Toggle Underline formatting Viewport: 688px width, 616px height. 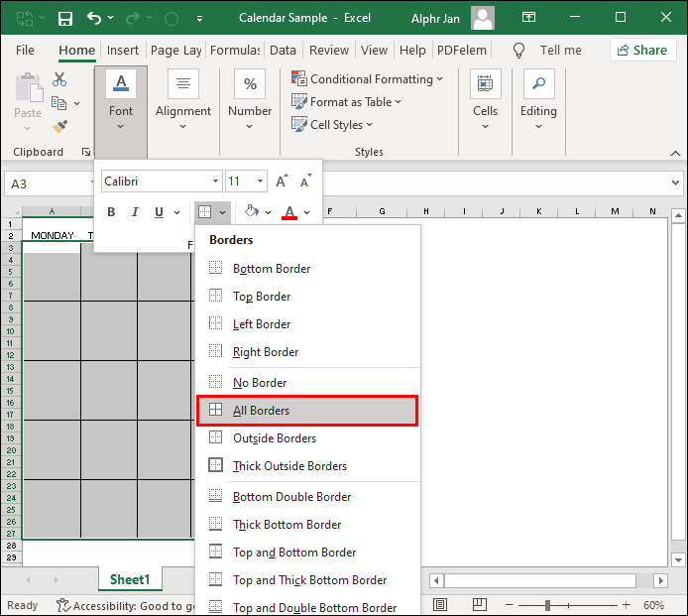tap(159, 212)
